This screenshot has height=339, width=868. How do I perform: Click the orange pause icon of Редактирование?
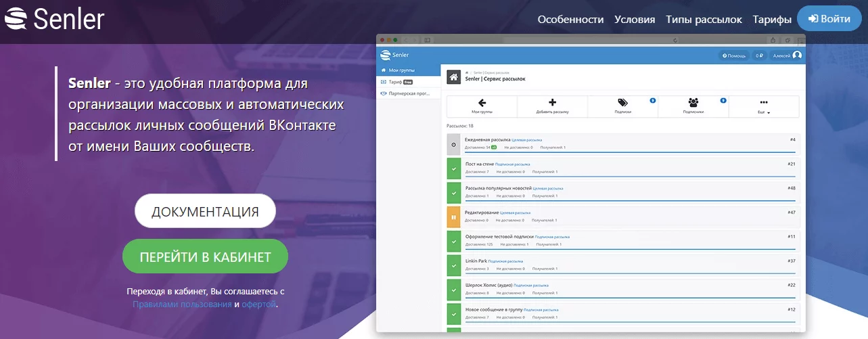pyautogui.click(x=453, y=217)
